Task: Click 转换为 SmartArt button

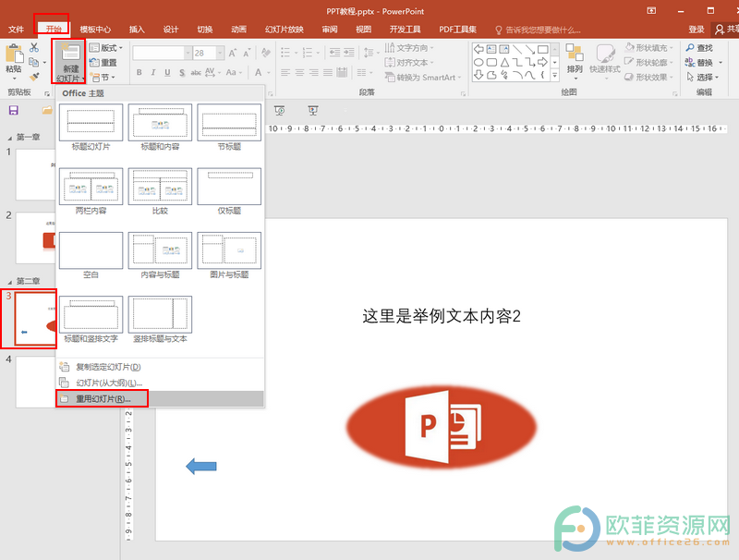Action: (x=422, y=78)
